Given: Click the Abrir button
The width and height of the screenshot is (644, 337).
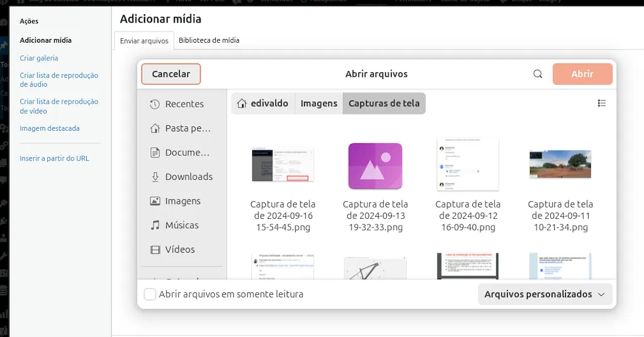Looking at the screenshot, I should pos(582,74).
